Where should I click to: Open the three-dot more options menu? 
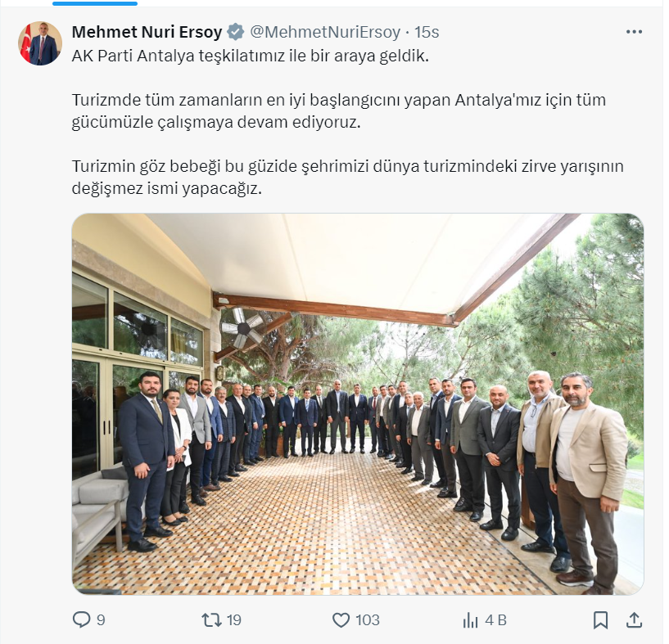[x=634, y=32]
